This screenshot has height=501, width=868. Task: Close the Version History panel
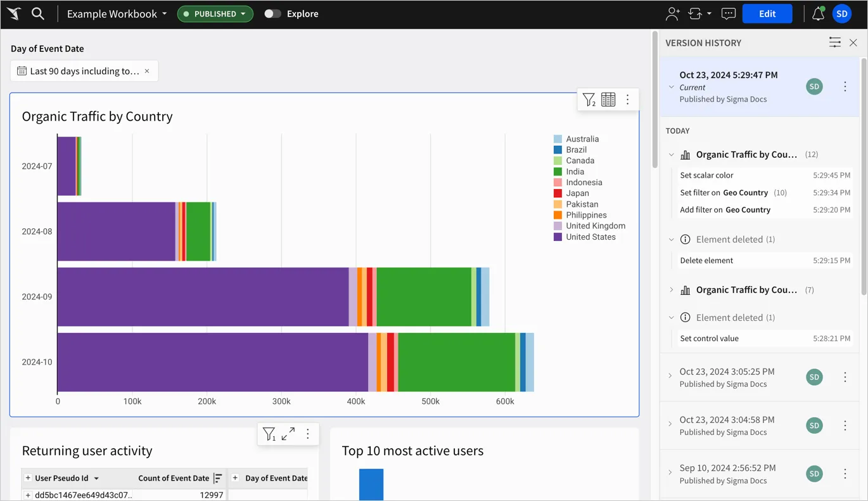(x=853, y=42)
